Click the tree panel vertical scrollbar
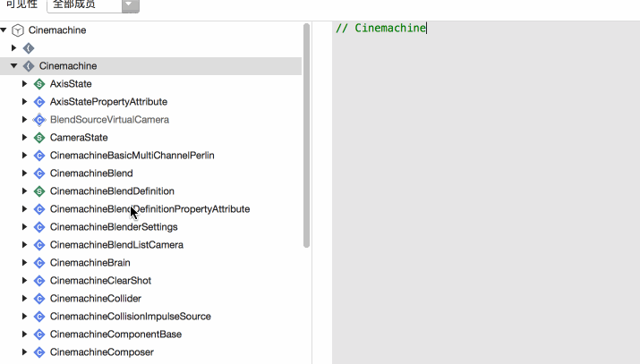 [x=307, y=134]
